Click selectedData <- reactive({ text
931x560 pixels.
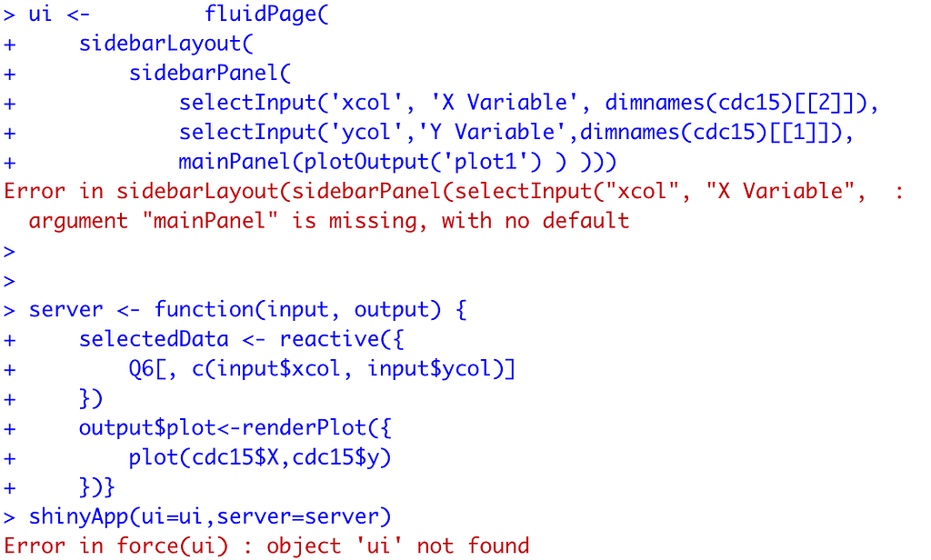click(242, 340)
